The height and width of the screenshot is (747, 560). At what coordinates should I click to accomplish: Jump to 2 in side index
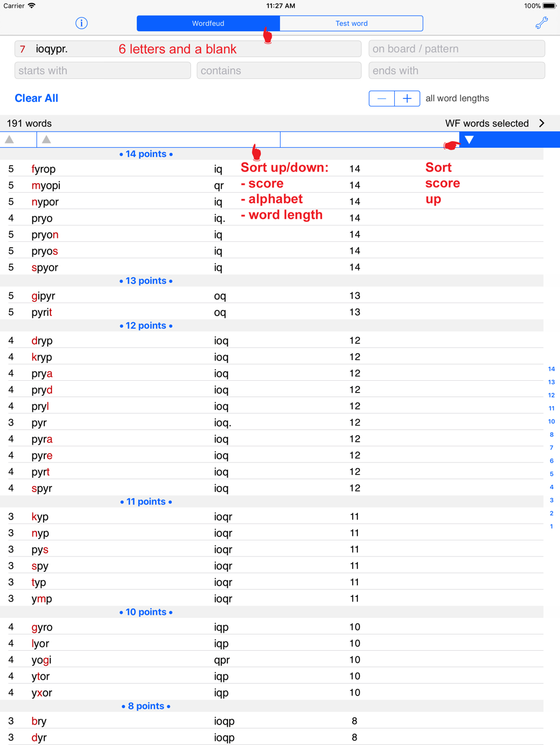[552, 513]
